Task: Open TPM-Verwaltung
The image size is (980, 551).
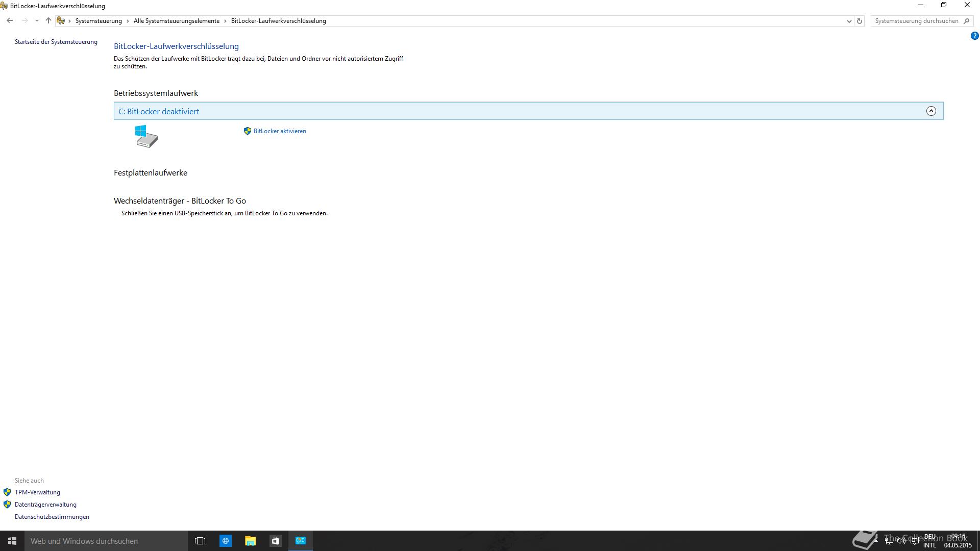Action: (37, 492)
